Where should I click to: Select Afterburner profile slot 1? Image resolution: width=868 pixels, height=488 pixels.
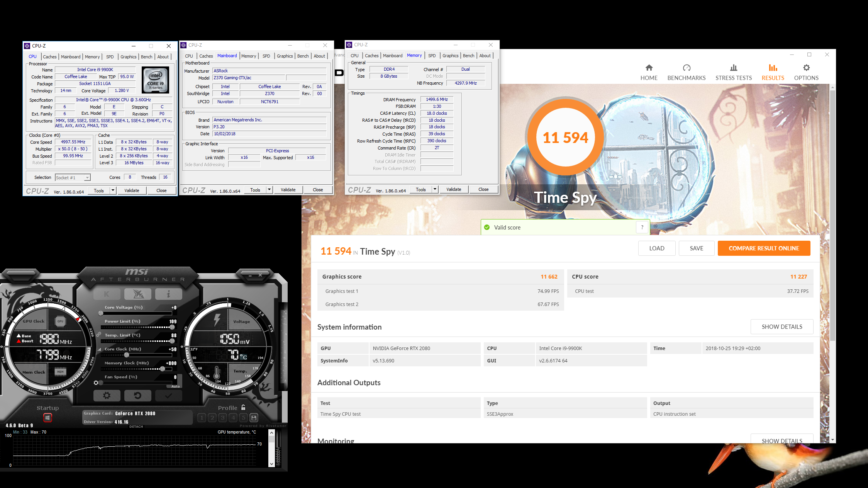(x=202, y=418)
